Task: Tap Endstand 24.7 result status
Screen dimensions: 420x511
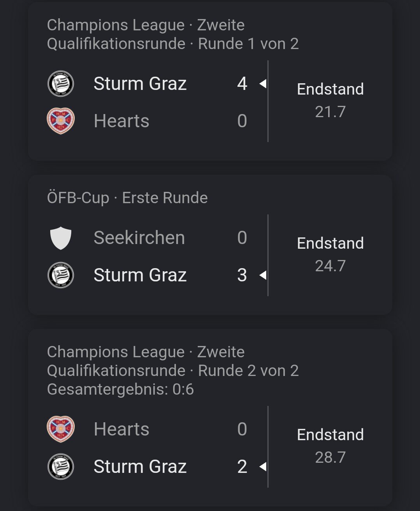Action: pyautogui.click(x=330, y=255)
